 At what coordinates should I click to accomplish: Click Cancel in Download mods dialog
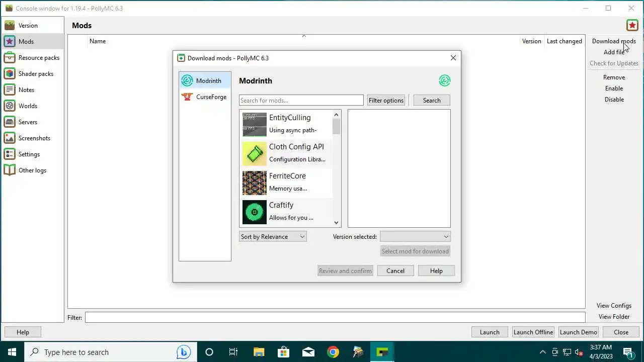click(395, 271)
